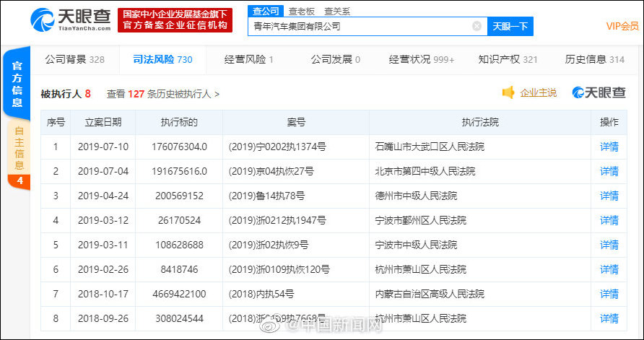This screenshot has width=644, height=340.
Task: Click case number (2019)京04执恢27号
Action: tap(271, 171)
